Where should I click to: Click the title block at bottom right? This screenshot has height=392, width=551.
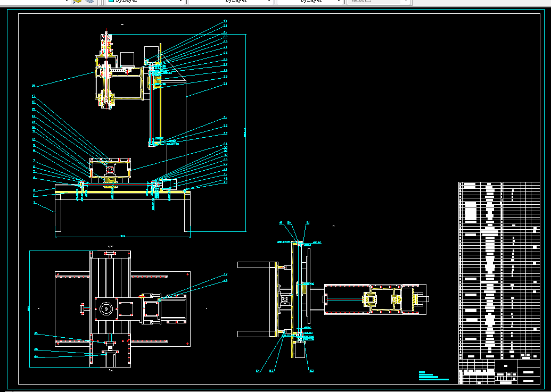pyautogui.click(x=499, y=371)
